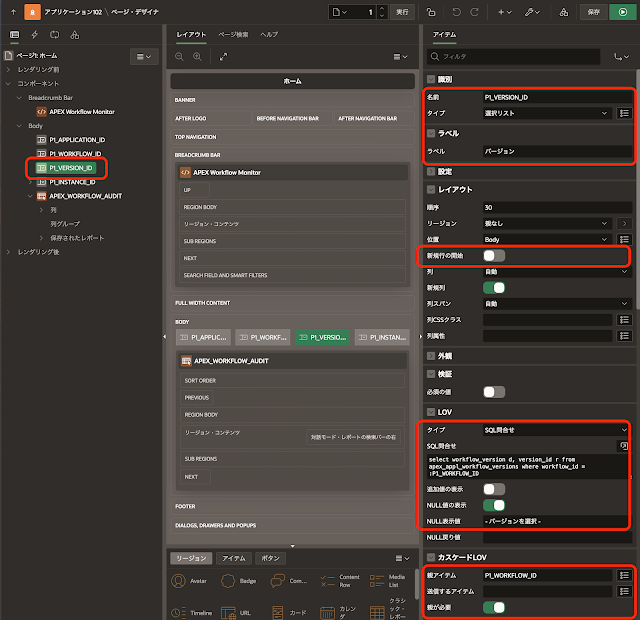Increment the page number stepper
The width and height of the screenshot is (640, 620).
coord(382,9)
